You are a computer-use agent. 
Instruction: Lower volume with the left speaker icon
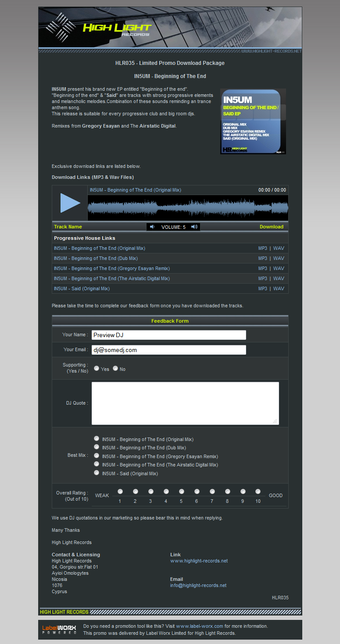click(x=152, y=227)
